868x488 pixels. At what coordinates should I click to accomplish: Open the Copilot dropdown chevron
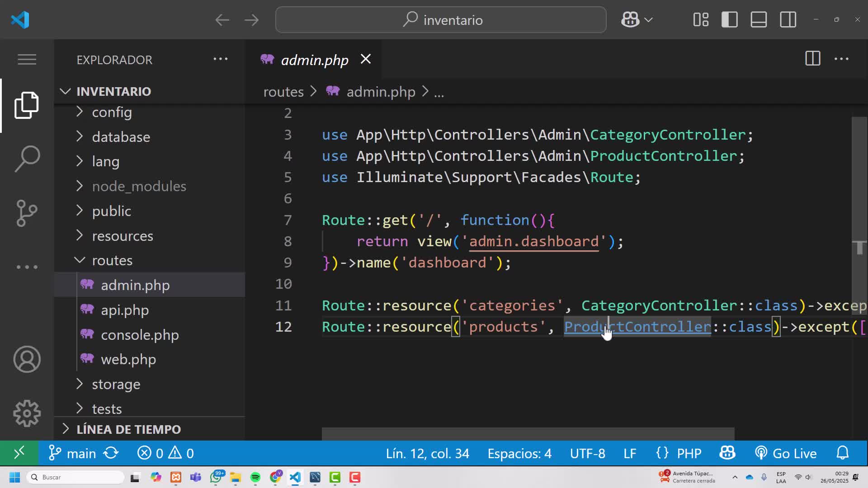tap(648, 20)
